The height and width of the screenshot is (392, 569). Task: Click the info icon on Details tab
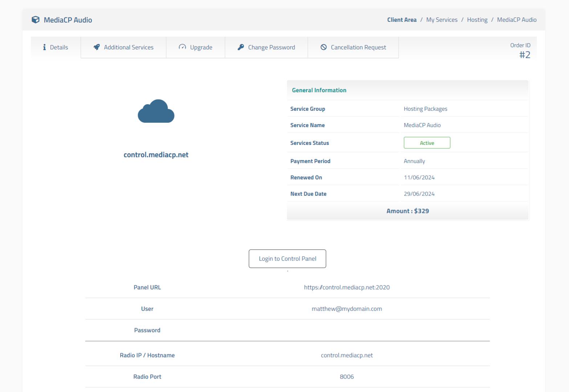pyautogui.click(x=44, y=47)
